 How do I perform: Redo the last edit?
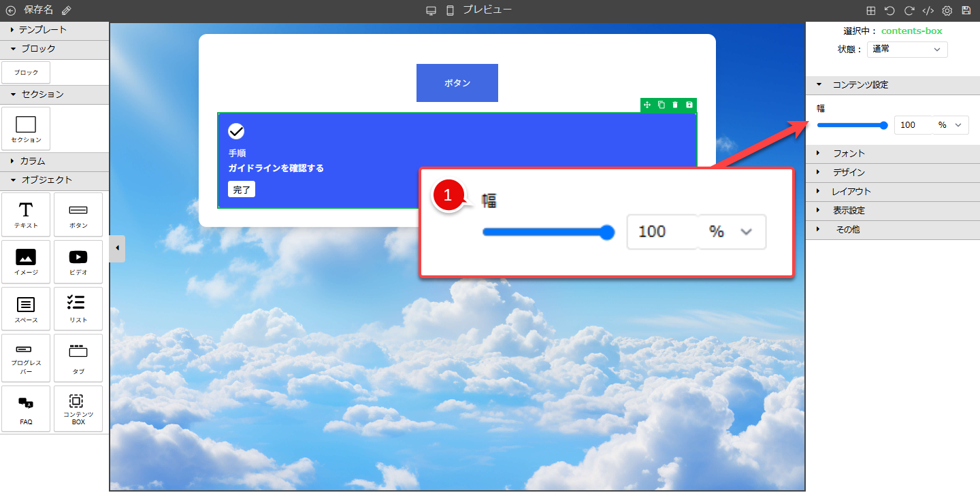coord(909,10)
